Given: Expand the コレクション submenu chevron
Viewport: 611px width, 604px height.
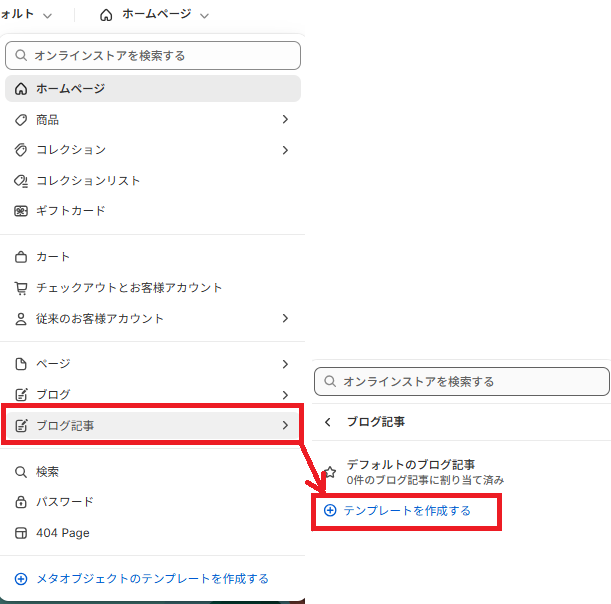Looking at the screenshot, I should [285, 150].
